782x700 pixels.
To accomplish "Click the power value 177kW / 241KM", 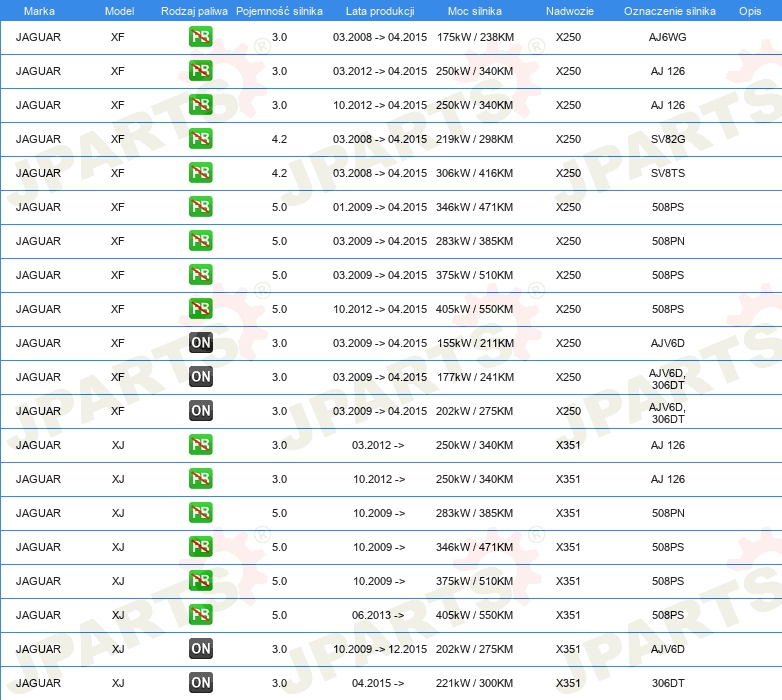I will tap(475, 377).
